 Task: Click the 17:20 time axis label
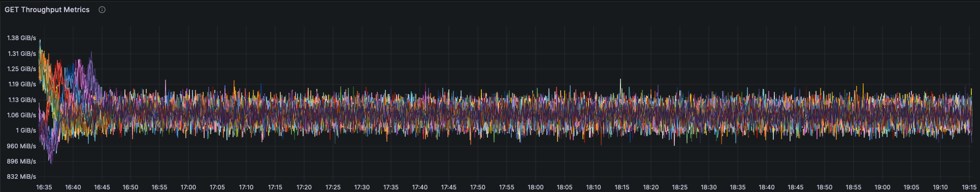304,187
